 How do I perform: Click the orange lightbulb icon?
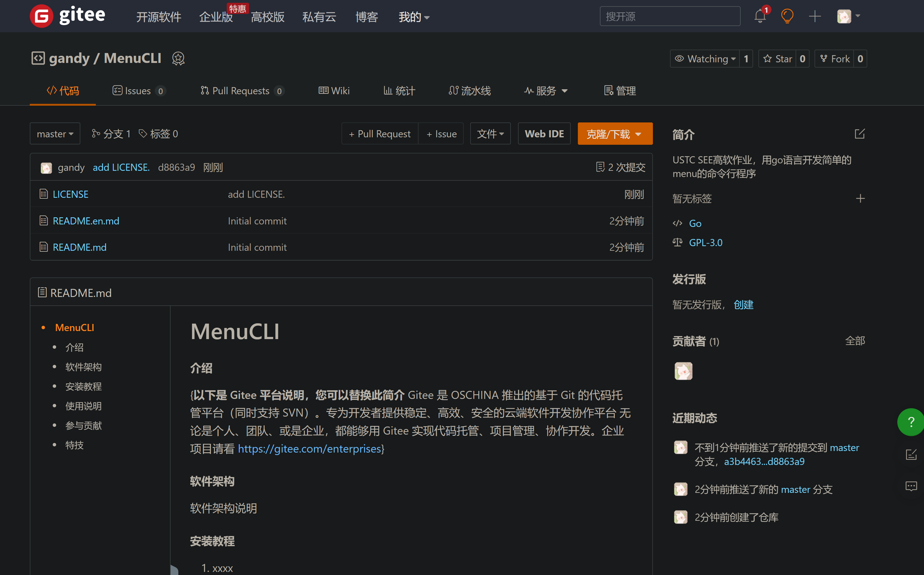(x=787, y=16)
